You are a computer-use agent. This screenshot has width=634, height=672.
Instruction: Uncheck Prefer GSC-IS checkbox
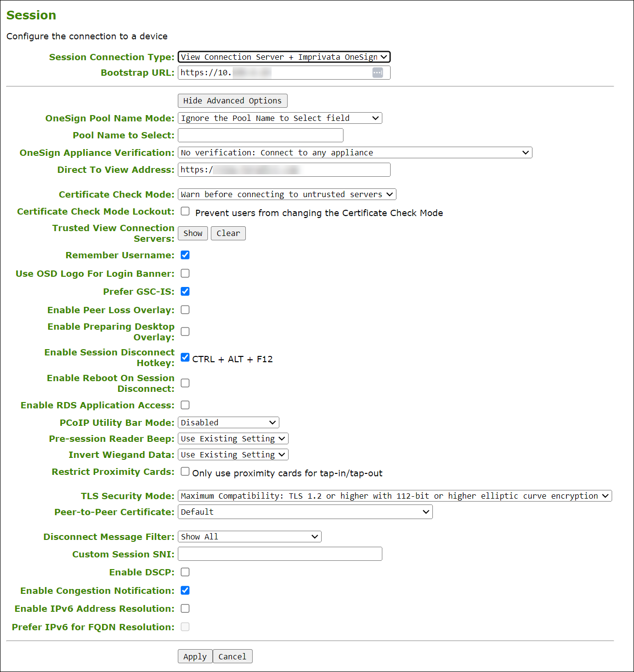pos(185,291)
